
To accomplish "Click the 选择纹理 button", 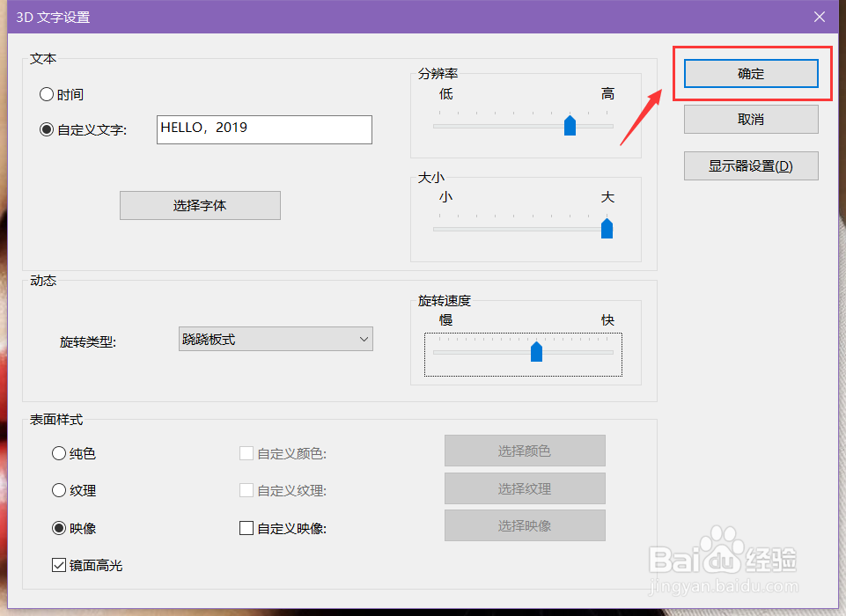I will tap(525, 488).
